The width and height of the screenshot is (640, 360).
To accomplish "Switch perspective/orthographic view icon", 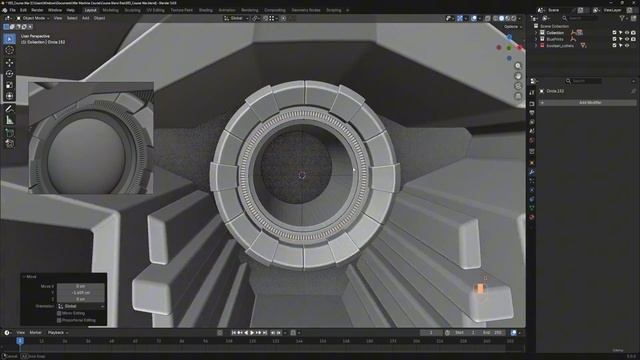I will (x=518, y=96).
